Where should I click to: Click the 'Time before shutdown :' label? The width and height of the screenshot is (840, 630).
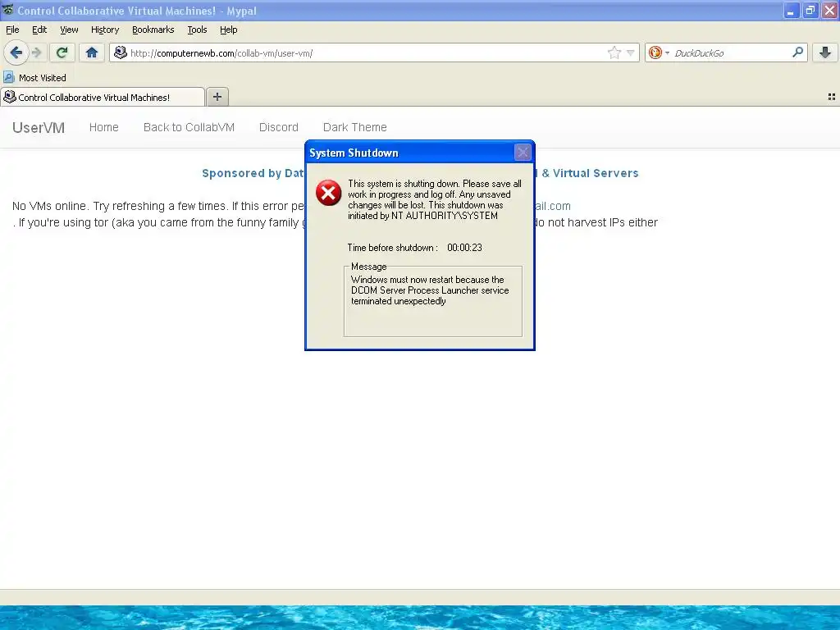coord(393,248)
